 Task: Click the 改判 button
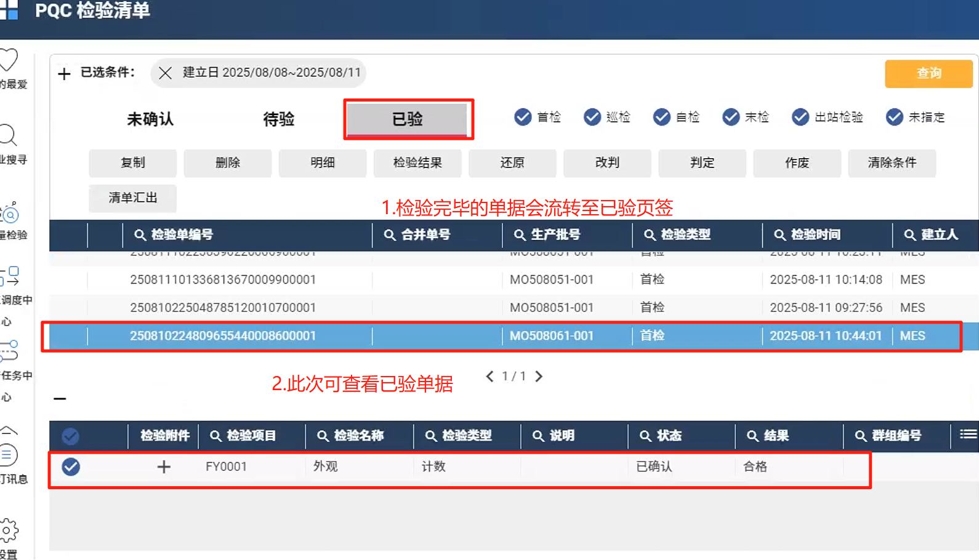[607, 163]
